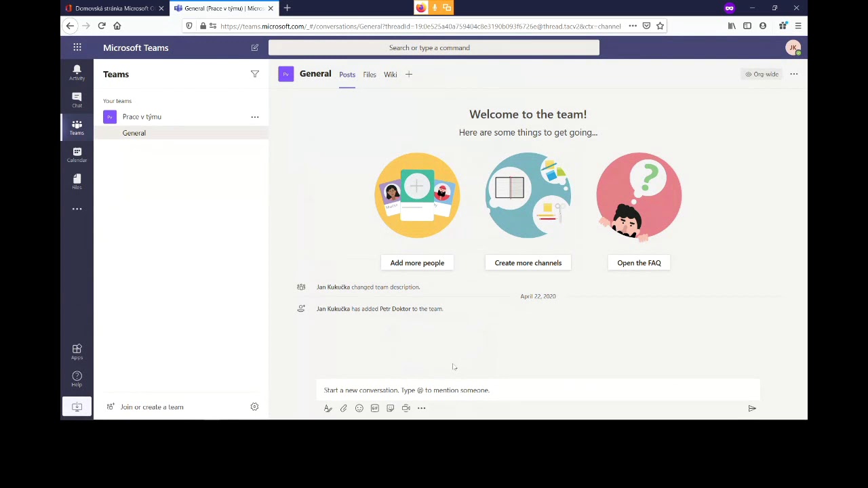Switch to the Posts tab
Screen dimensions: 868x488
(x=347, y=75)
